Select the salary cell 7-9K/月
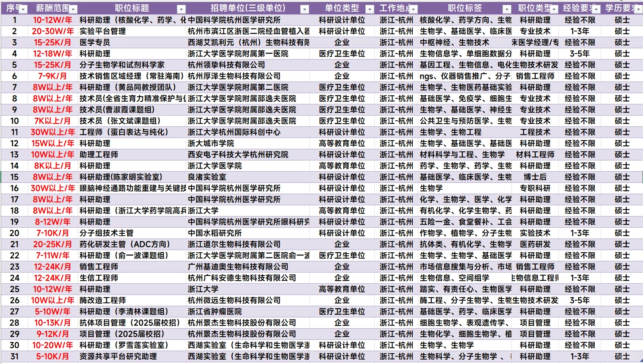 pyautogui.click(x=53, y=76)
